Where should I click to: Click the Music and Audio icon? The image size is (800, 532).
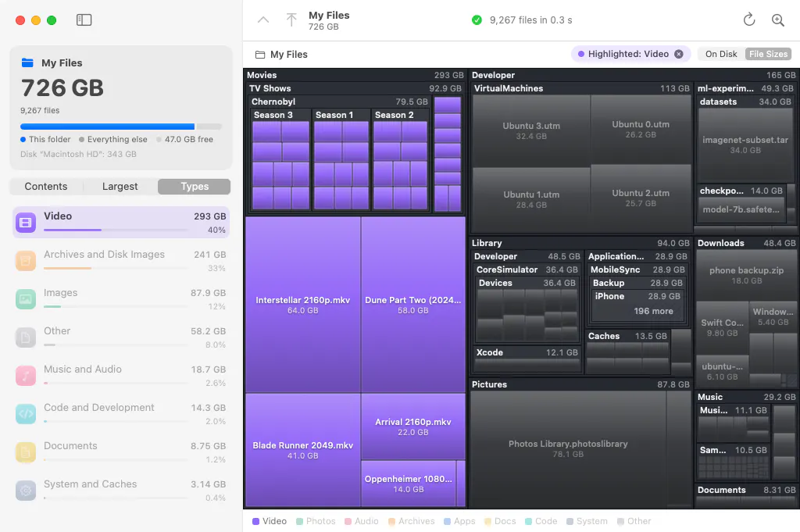pyautogui.click(x=26, y=376)
